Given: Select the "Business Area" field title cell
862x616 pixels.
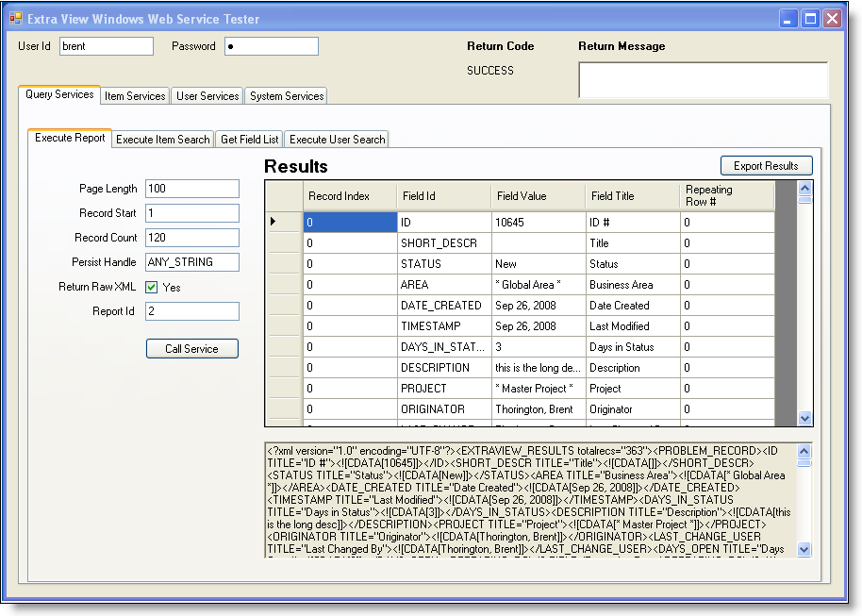Looking at the screenshot, I should click(x=633, y=285).
